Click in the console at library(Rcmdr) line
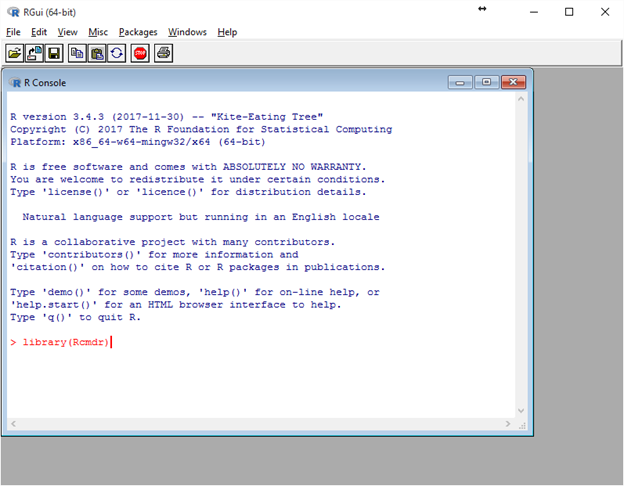This screenshot has height=486, width=624. point(66,342)
